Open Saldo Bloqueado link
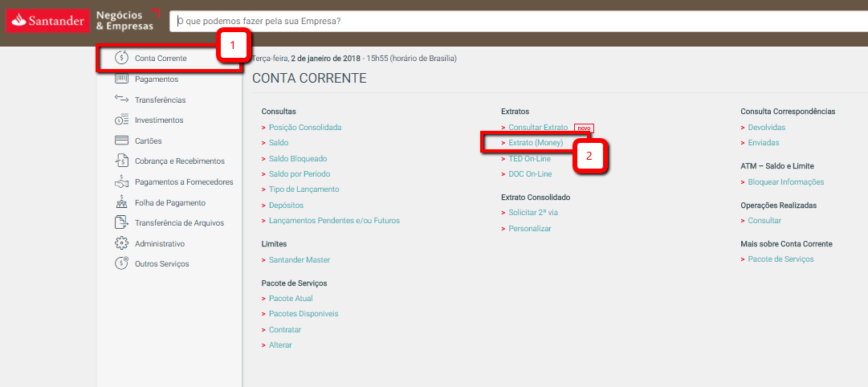The image size is (868, 387). (x=298, y=158)
